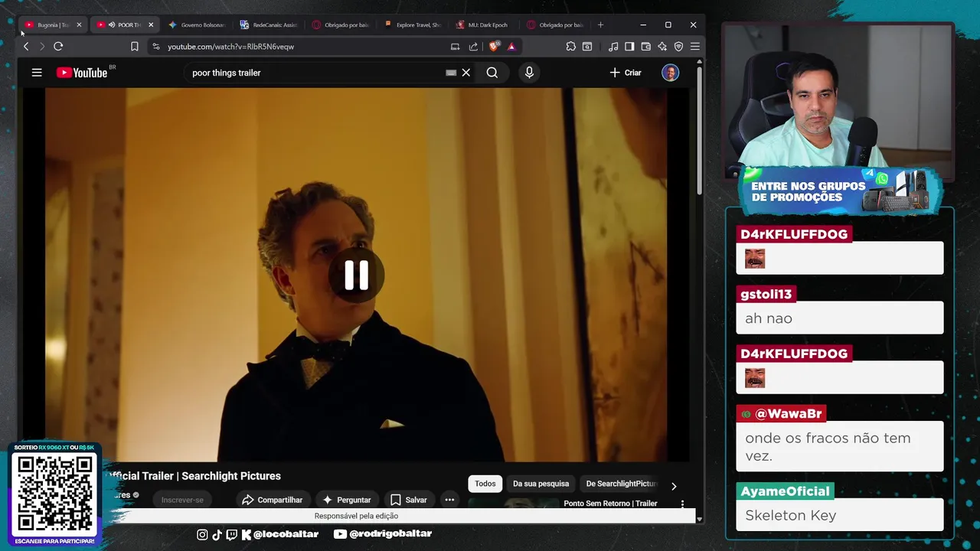The height and width of the screenshot is (551, 980).
Task: Bookmark this page with the bookmark icon
Action: 135,47
